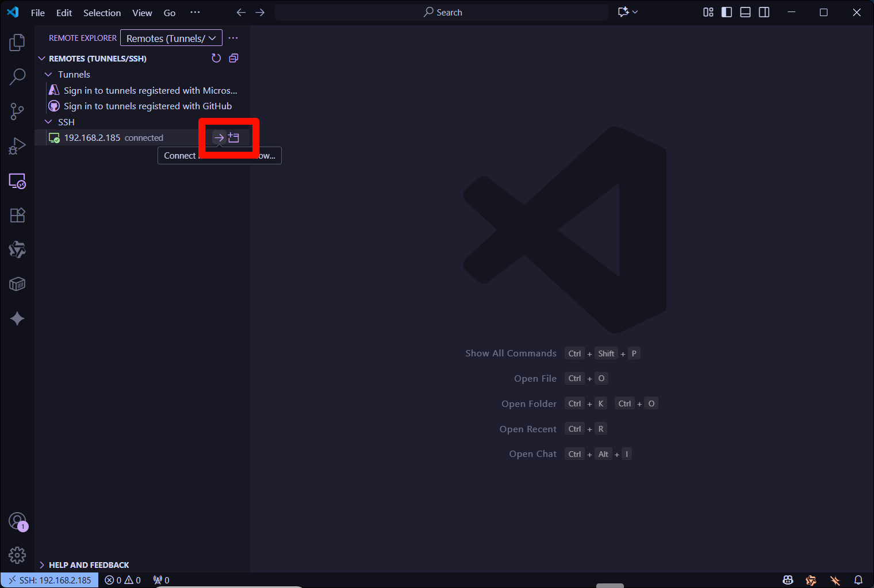Toggle the primary side bar visibility
Screen dimensions: 874x588
pos(727,12)
